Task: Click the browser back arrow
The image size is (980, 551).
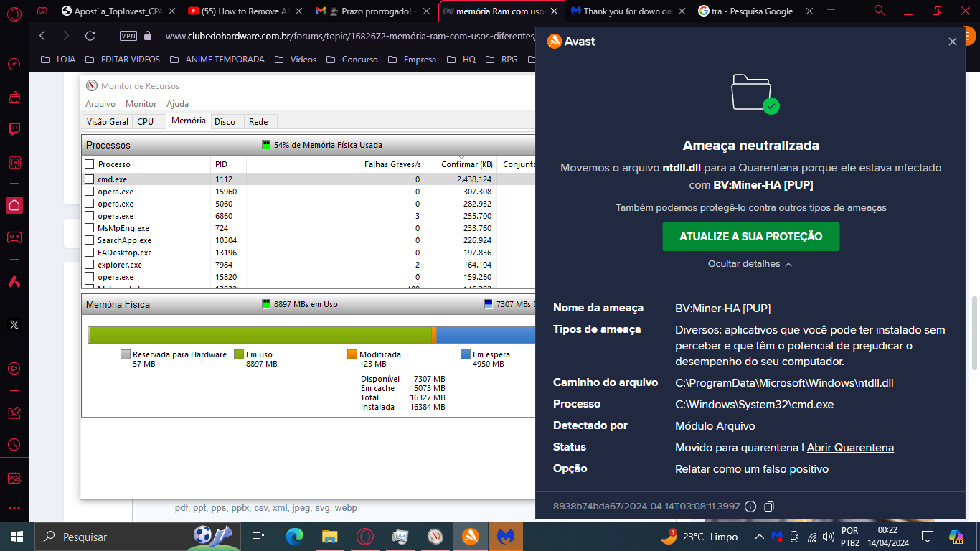Action: pos(42,36)
